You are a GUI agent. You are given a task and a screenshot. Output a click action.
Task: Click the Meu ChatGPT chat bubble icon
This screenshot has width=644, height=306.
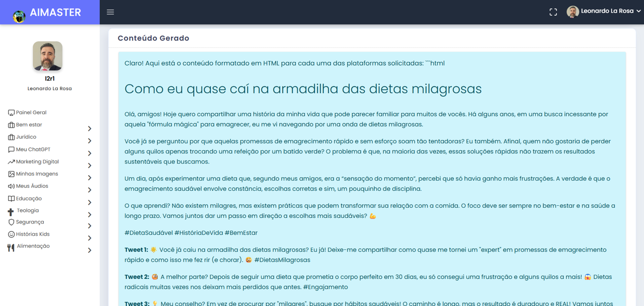point(11,149)
